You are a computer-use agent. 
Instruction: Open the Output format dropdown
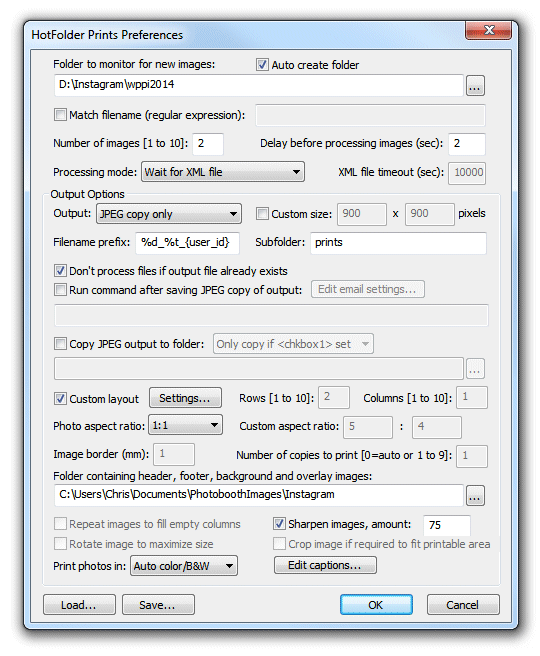pyautogui.click(x=169, y=214)
